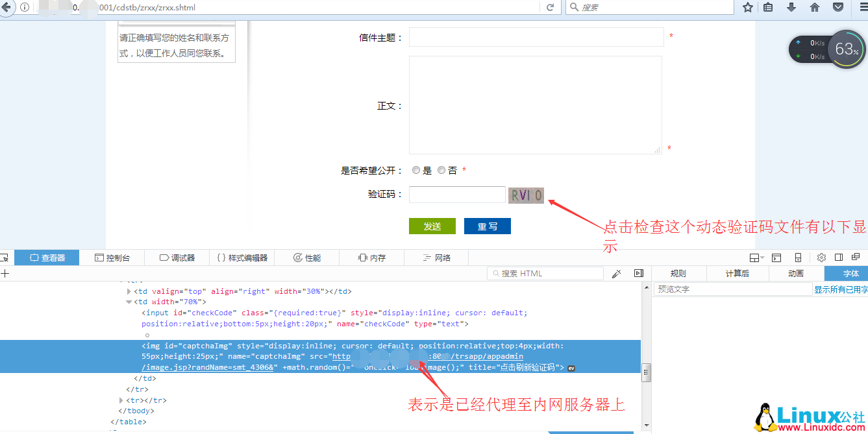Click the bookmark star icon
The image size is (868, 434).
[748, 8]
